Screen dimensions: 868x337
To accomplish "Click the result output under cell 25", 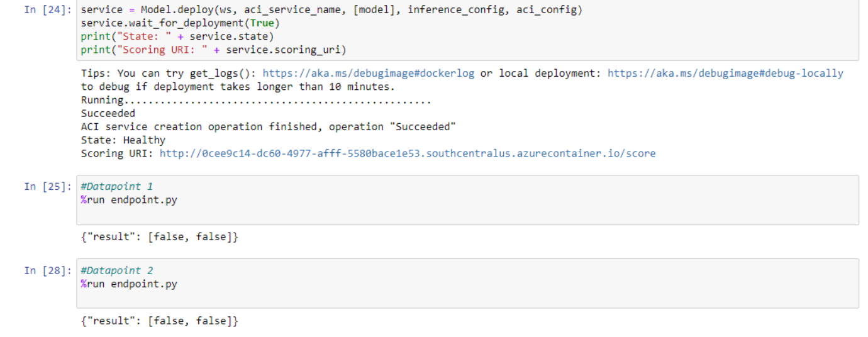I will pos(160,237).
